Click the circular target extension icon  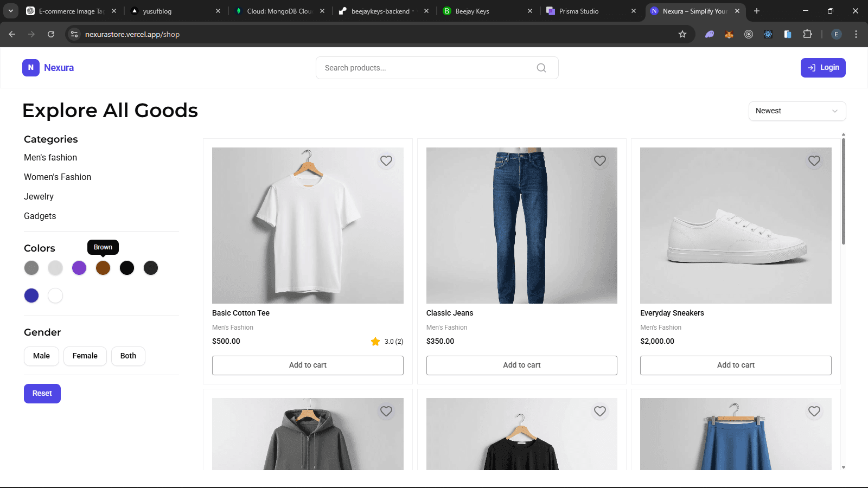(x=749, y=34)
